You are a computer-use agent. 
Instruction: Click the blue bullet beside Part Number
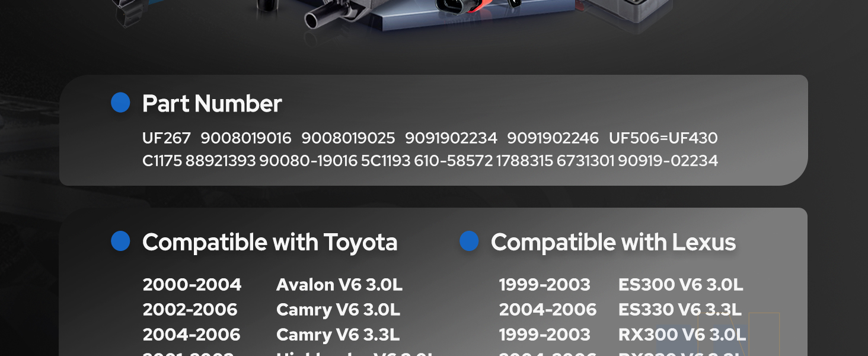[x=120, y=103]
